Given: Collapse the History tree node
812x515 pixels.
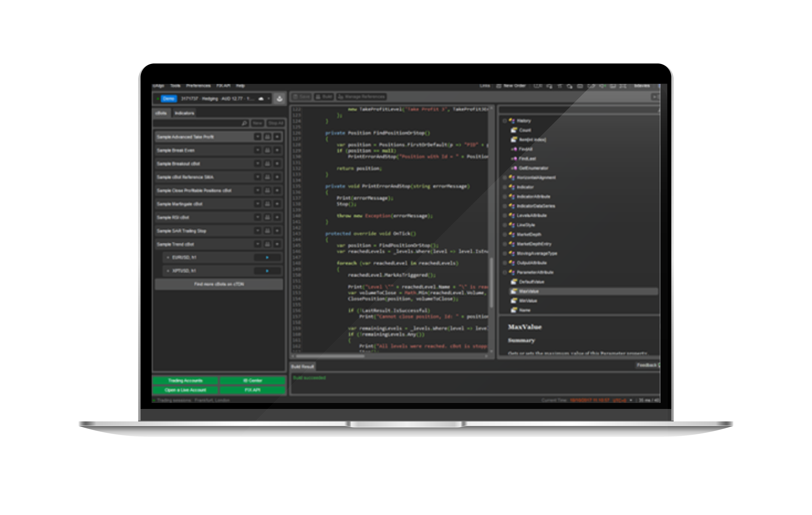Looking at the screenshot, I should [505, 121].
